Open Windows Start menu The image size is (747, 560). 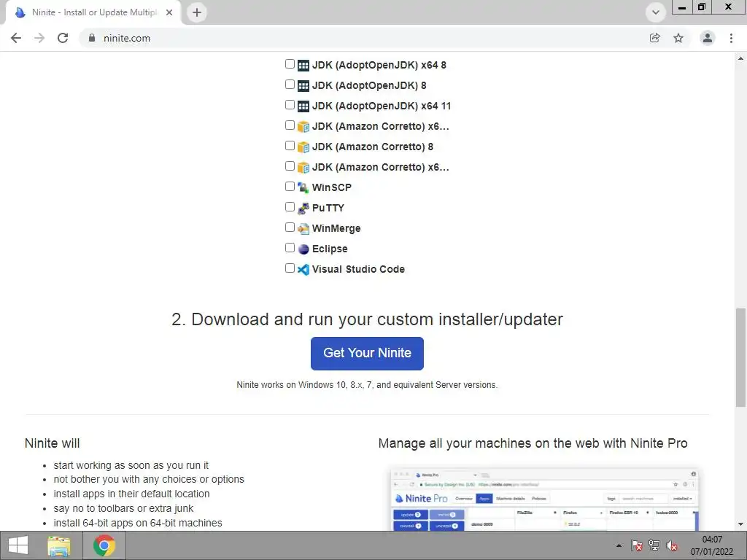point(18,545)
